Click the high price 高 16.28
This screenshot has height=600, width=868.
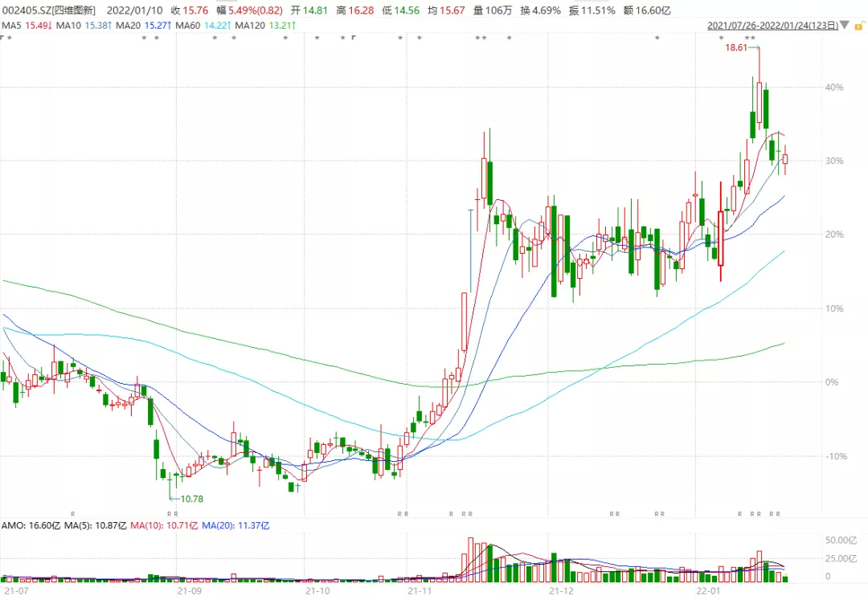[355, 10]
